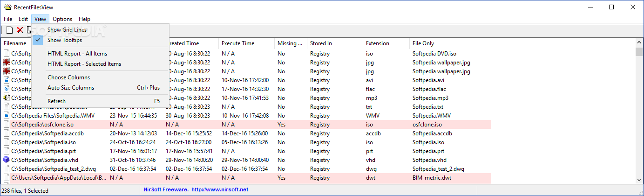Click file name BIM-metric.dwt
Viewport: 644px width, 196px height.
(432, 178)
